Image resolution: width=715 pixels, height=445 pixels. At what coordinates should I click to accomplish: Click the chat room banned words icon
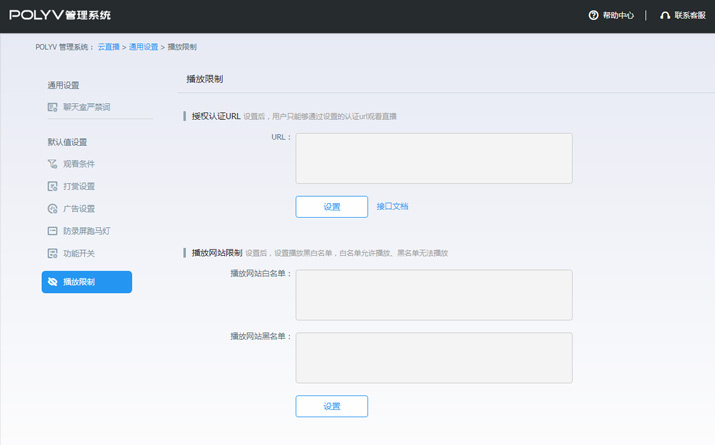click(53, 107)
